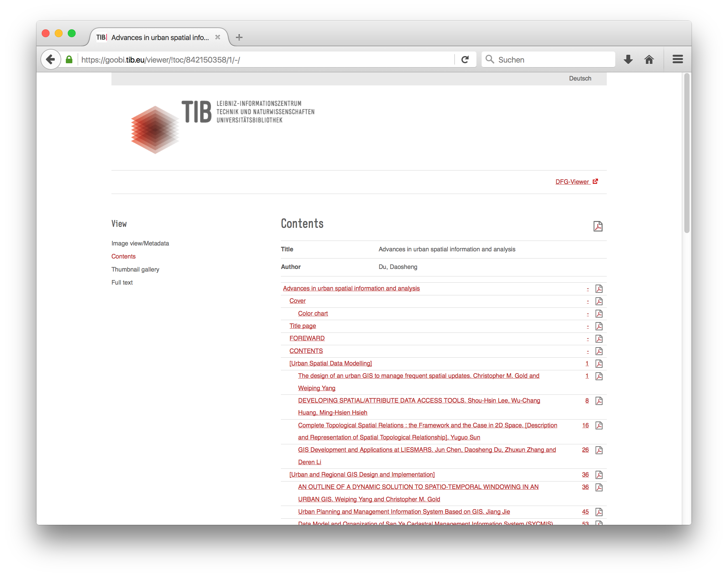728x577 pixels.
Task: Open the [Urban Spatial Data Modelling] section
Action: pos(330,363)
